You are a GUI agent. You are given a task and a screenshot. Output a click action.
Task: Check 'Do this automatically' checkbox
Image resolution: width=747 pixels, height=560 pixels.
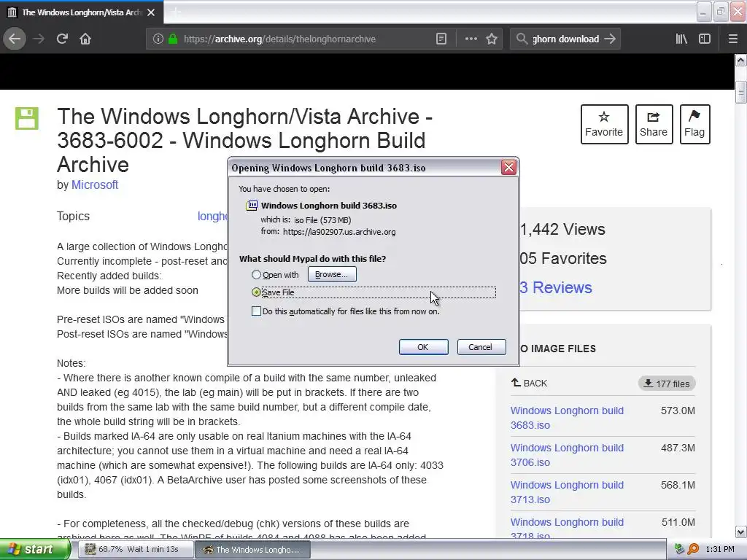[x=256, y=311]
